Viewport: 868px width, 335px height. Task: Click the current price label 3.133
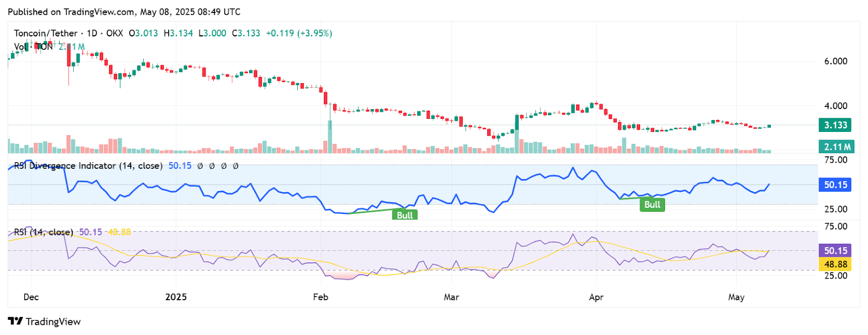(x=835, y=125)
